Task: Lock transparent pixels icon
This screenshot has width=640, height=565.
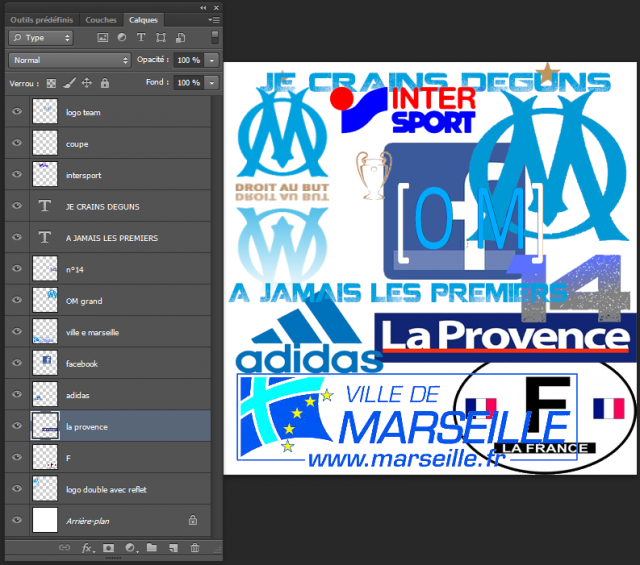Action: click(51, 83)
